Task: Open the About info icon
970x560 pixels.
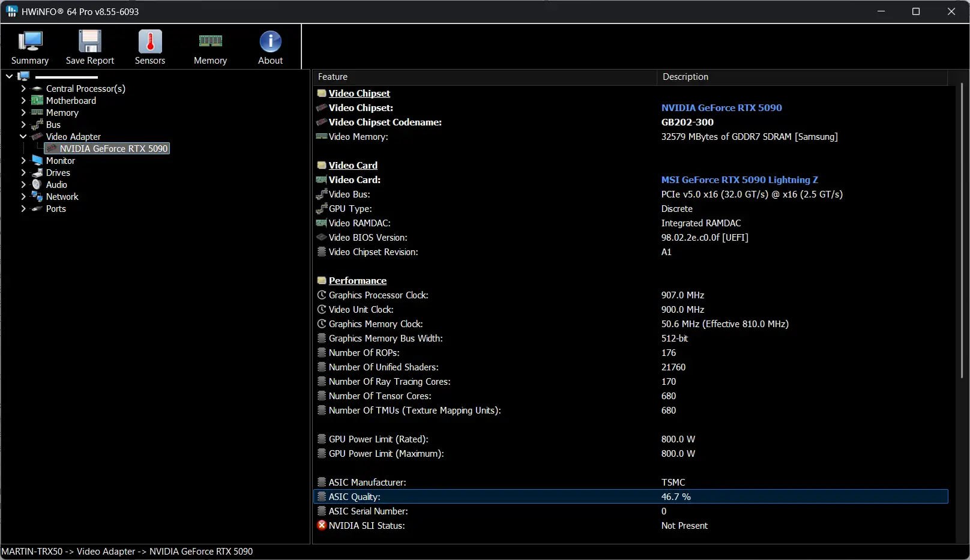Action: tap(270, 41)
